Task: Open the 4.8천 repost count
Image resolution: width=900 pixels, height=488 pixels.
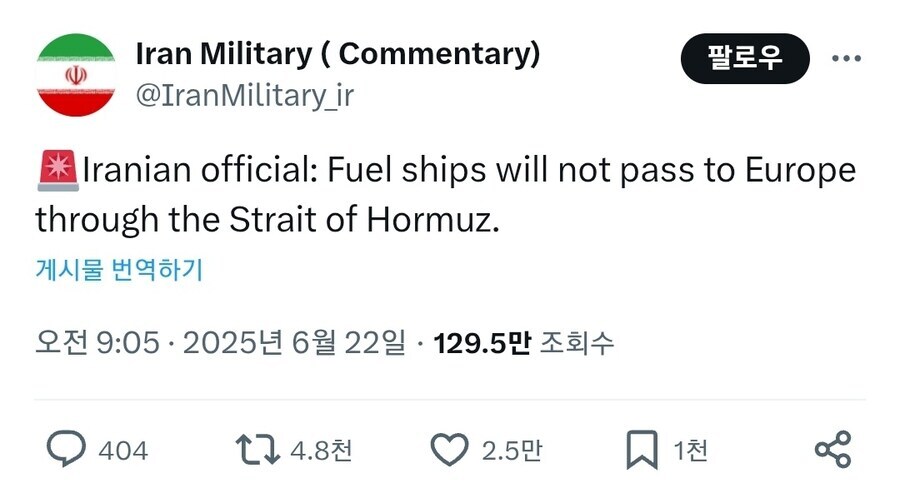Action: (x=321, y=450)
